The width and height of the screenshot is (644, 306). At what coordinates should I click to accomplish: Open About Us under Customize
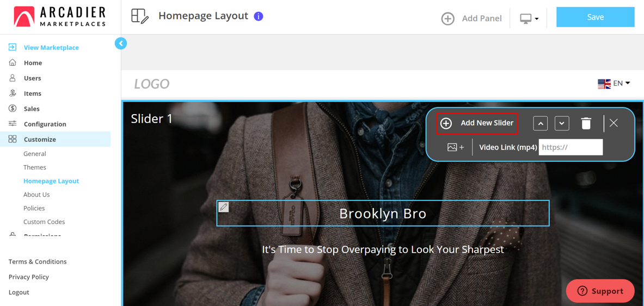pyautogui.click(x=36, y=195)
